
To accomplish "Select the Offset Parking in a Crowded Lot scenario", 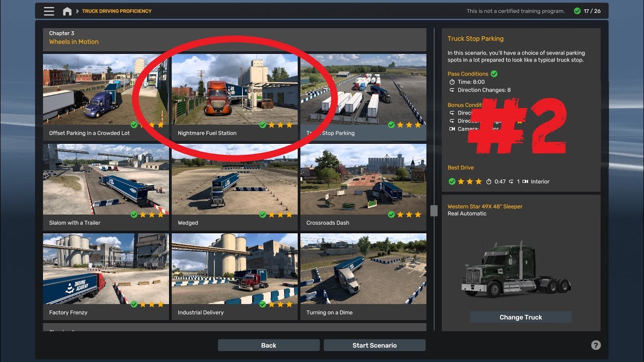I will click(106, 97).
